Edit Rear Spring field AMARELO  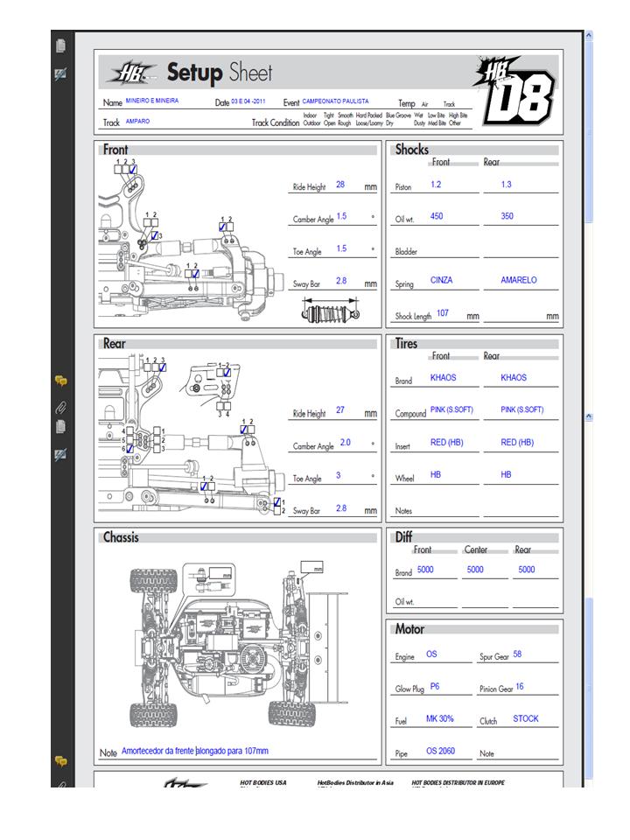click(519, 280)
